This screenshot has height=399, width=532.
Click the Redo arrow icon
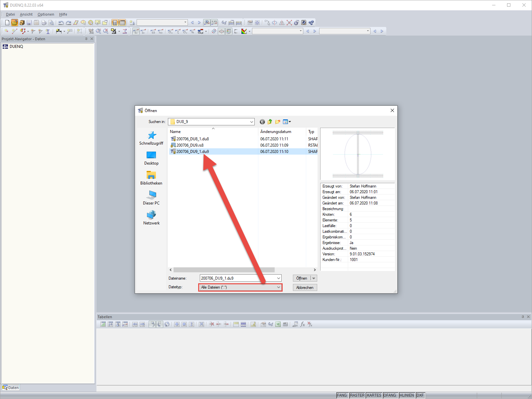point(68,23)
